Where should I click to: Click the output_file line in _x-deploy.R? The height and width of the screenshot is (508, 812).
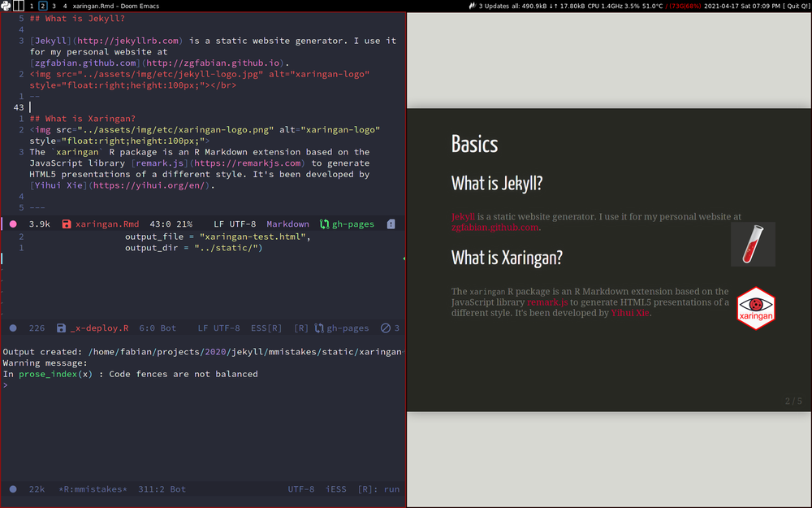point(218,237)
